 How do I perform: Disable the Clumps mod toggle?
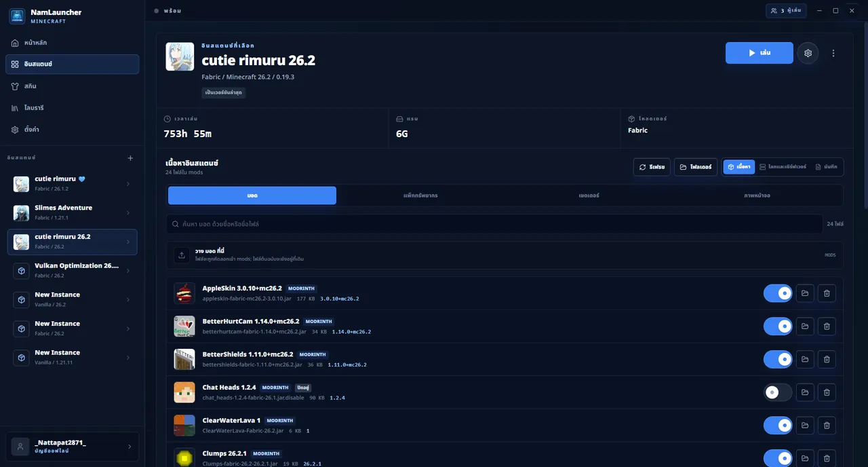point(778,458)
